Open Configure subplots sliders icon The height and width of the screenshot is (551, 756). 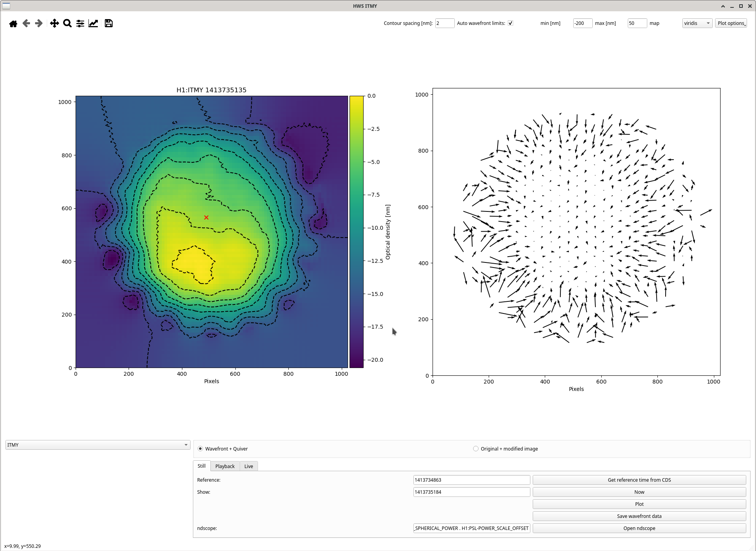[x=80, y=23]
